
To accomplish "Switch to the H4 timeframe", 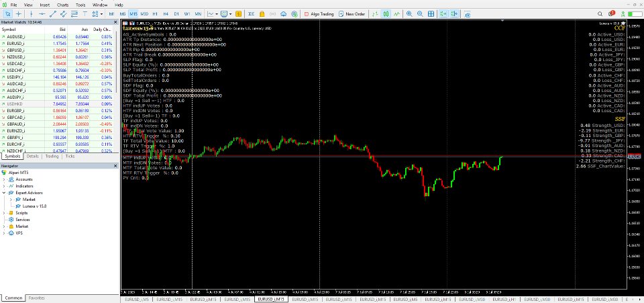I will tap(166, 13).
